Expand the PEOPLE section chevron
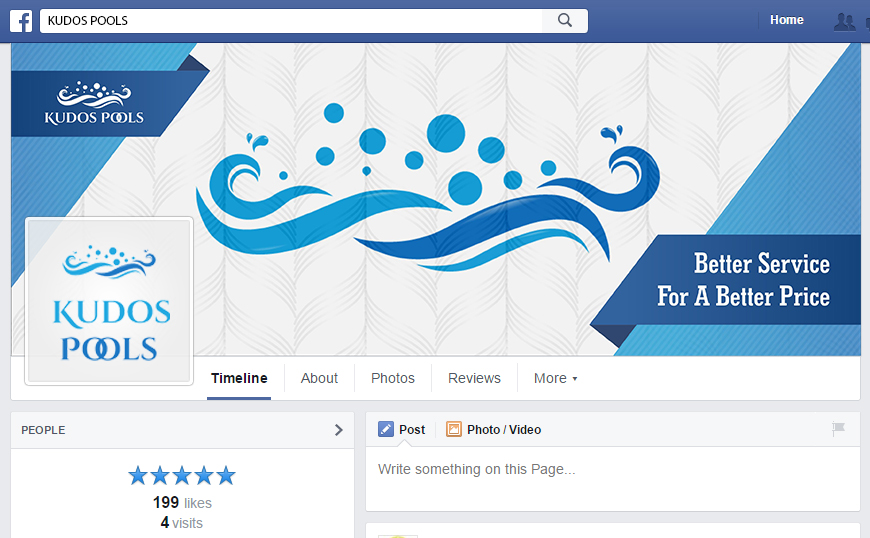Image resolution: width=870 pixels, height=538 pixels. coord(338,430)
